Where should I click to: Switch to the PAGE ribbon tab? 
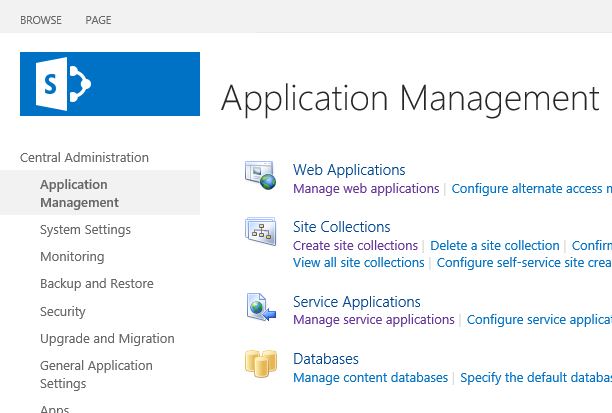(x=98, y=20)
